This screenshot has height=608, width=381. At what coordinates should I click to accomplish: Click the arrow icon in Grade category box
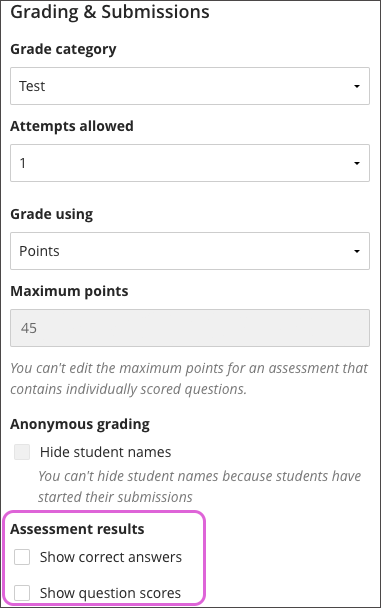[357, 86]
